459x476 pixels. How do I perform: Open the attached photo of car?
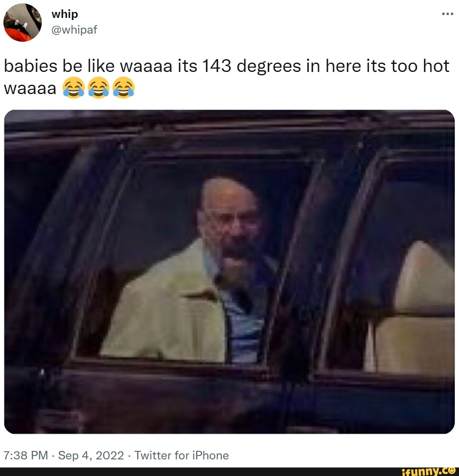(x=229, y=272)
